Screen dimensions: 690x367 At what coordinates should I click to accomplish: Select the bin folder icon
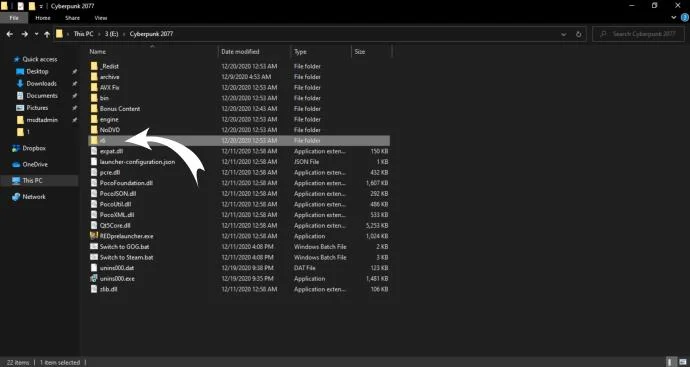click(x=94, y=98)
